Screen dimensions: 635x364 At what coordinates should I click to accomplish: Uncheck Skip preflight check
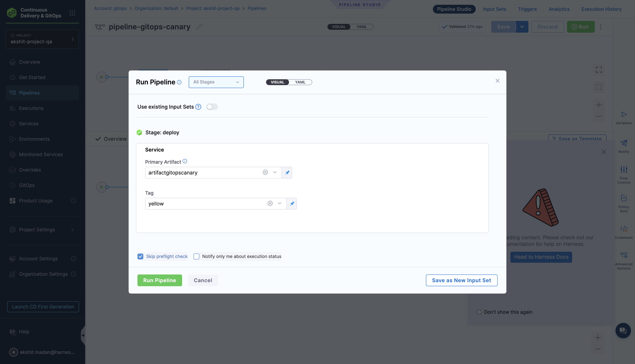pyautogui.click(x=140, y=256)
